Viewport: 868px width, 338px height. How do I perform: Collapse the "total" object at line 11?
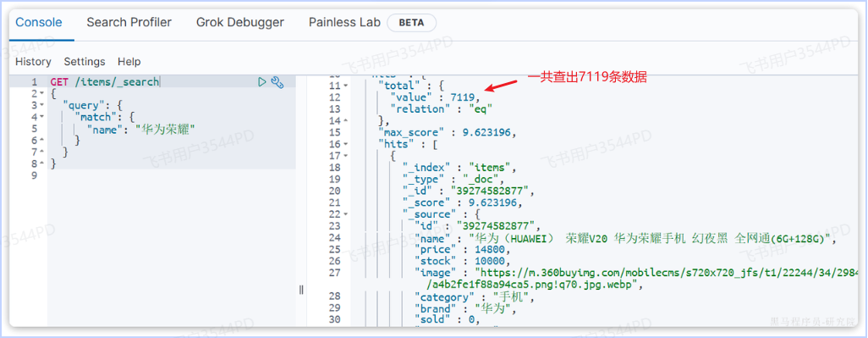346,86
